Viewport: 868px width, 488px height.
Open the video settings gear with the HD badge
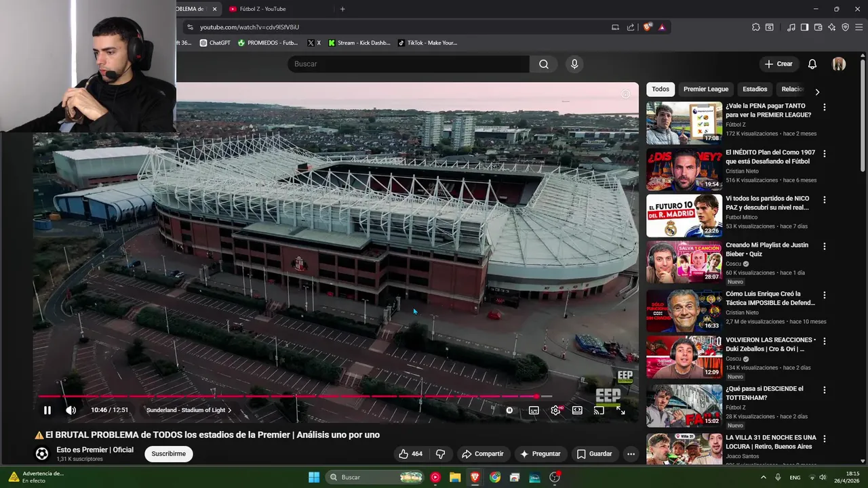click(556, 410)
